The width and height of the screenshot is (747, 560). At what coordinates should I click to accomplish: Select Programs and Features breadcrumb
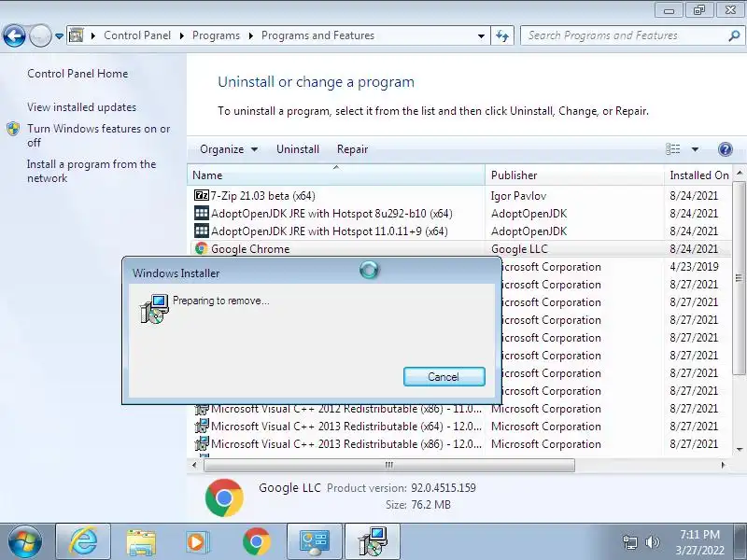[x=317, y=35]
